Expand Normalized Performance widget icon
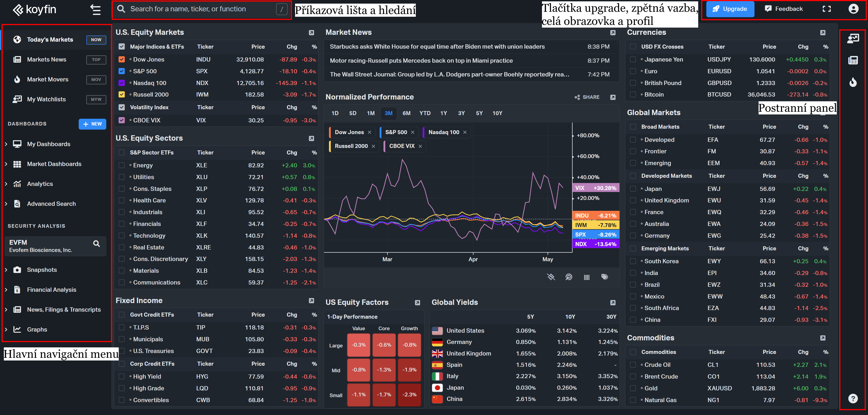Viewport: 868px width, 415px height. (x=613, y=97)
